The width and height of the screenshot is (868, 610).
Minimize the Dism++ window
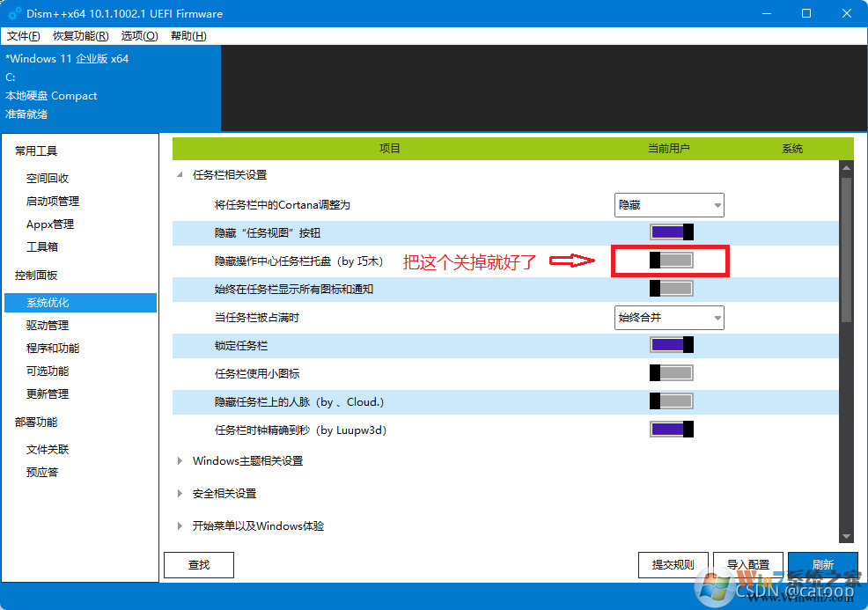(x=767, y=13)
